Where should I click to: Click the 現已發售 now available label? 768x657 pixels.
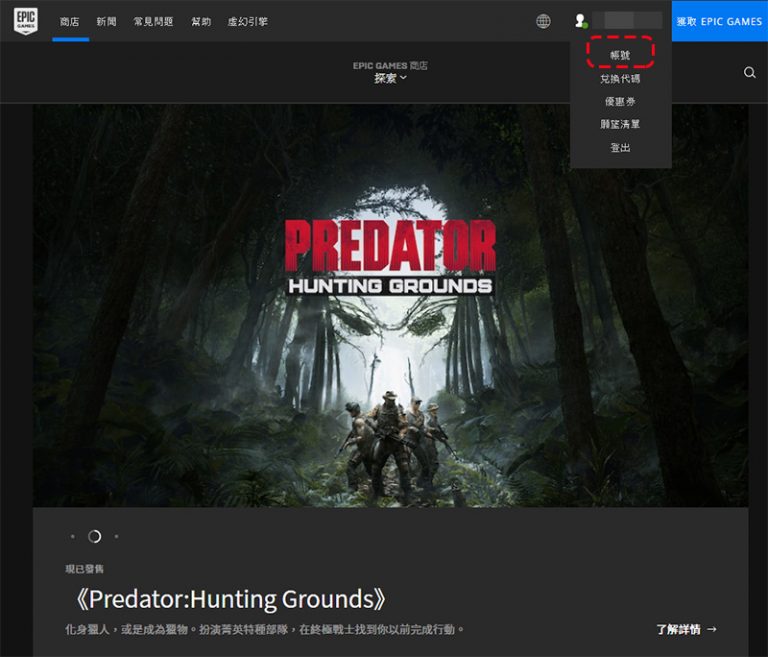84,569
